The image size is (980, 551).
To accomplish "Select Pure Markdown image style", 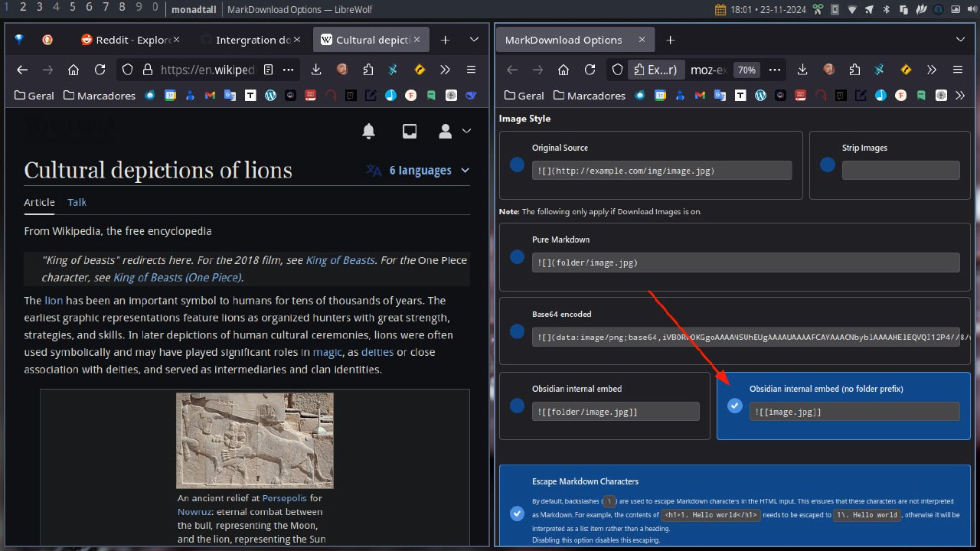I will click(517, 257).
